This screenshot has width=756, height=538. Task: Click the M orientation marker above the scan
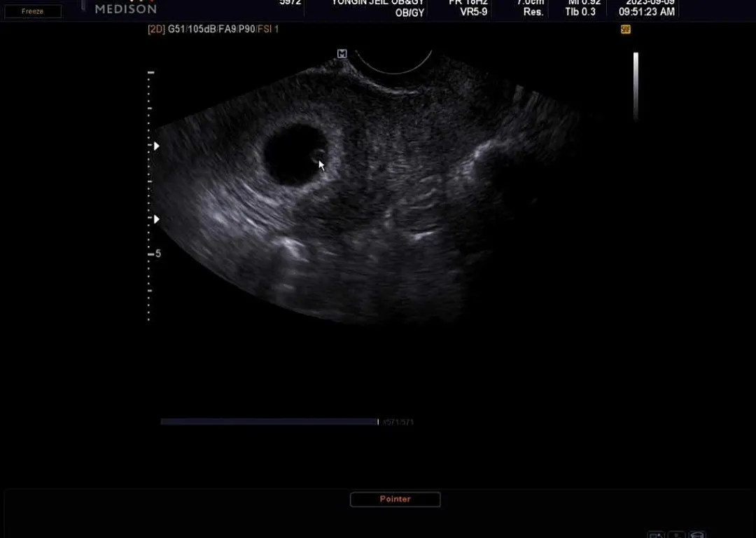[342, 53]
